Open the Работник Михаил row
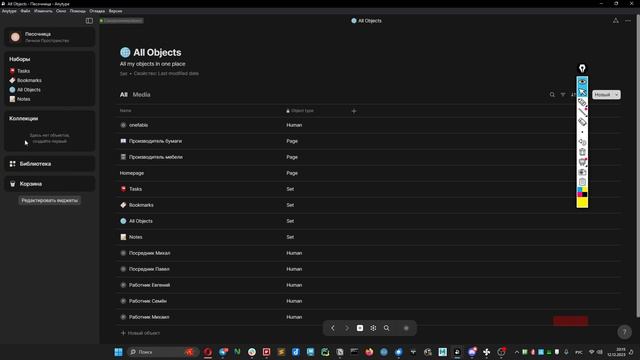Screen dimensions: 640x360 click(x=369, y=317)
